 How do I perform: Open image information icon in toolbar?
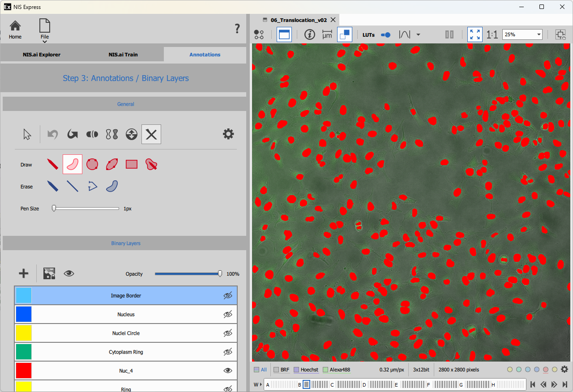pyautogui.click(x=309, y=34)
